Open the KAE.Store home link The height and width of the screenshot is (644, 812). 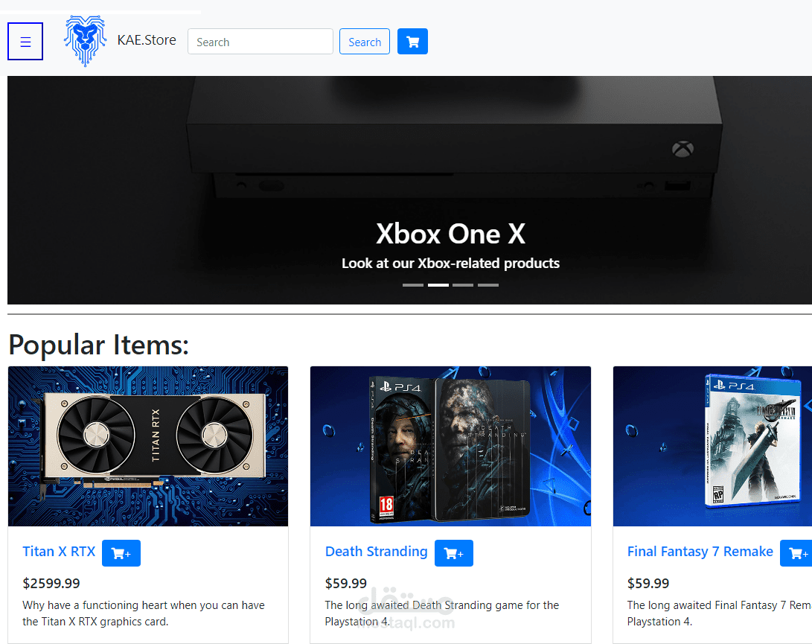pos(147,40)
